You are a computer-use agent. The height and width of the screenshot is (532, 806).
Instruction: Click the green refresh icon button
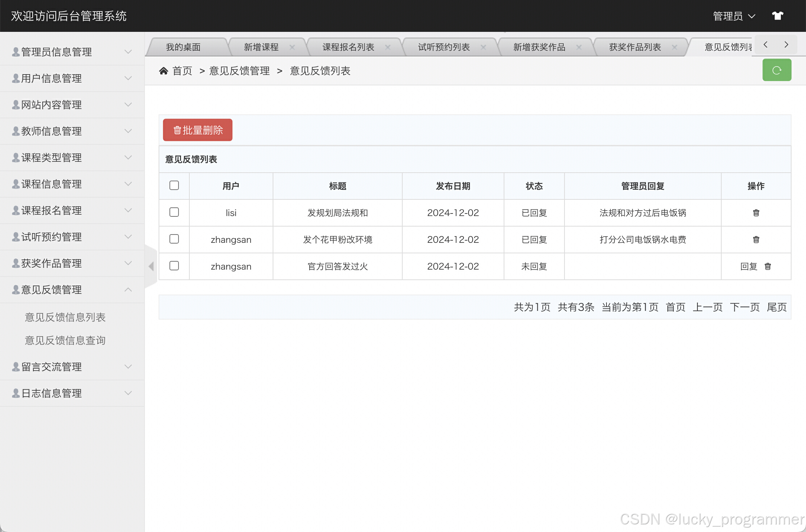(x=776, y=70)
